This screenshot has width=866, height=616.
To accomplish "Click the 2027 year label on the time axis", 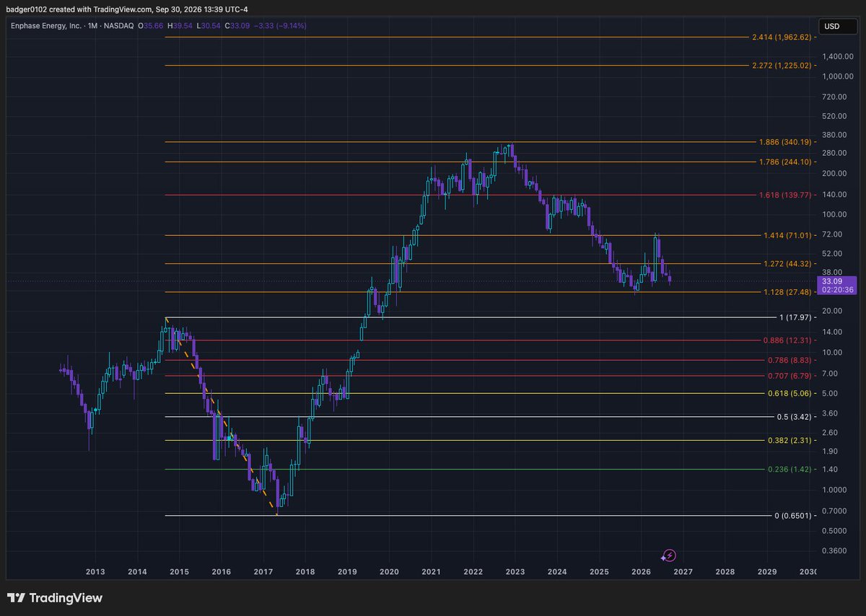I will 683,572.
